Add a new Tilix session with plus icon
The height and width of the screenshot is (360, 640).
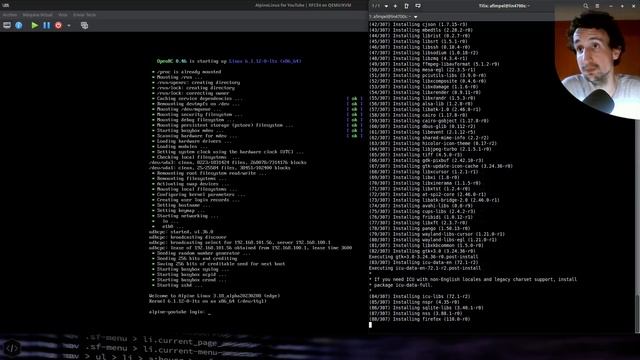click(395, 6)
